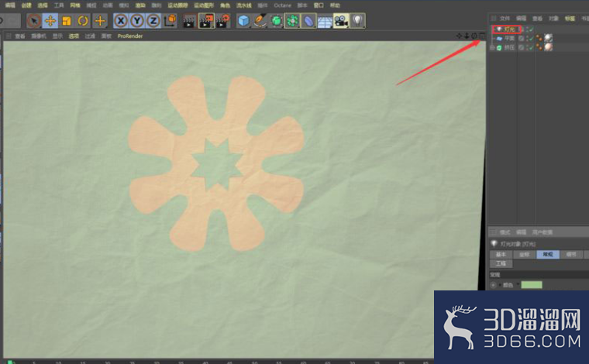Open the green light color swatch
Screen dimensions: 589x364
pyautogui.click(x=532, y=285)
